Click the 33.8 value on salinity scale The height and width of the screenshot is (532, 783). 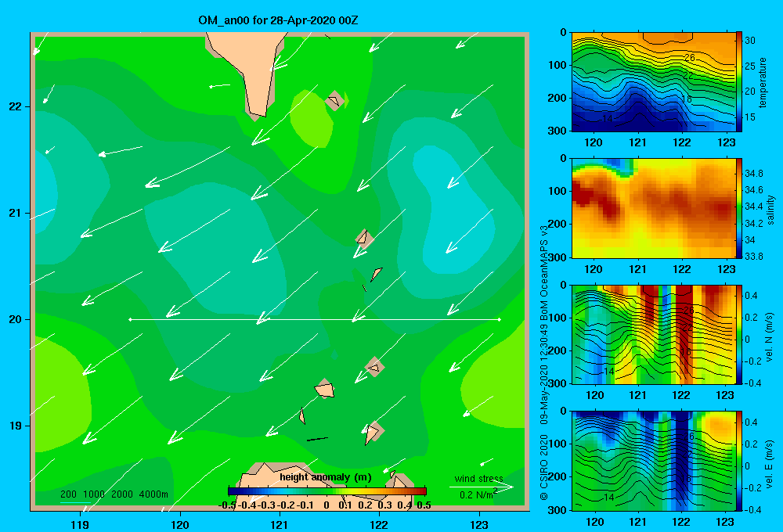(753, 257)
